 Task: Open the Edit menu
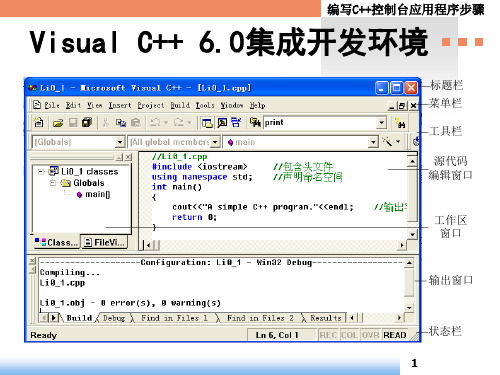point(73,105)
